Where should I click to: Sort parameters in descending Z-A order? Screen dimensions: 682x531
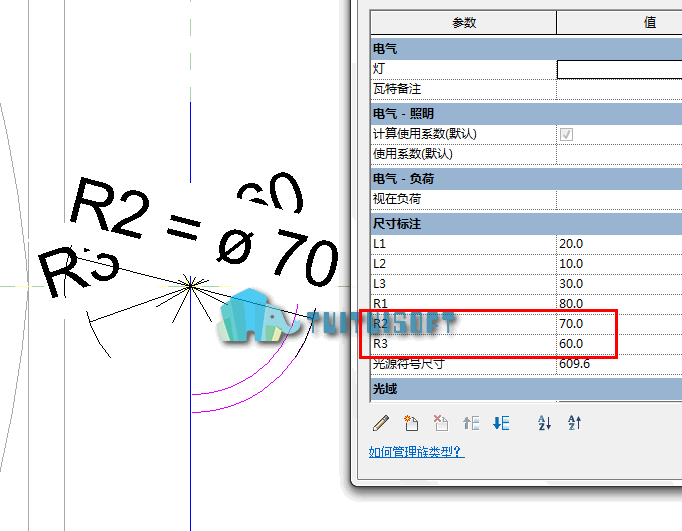[x=575, y=423]
